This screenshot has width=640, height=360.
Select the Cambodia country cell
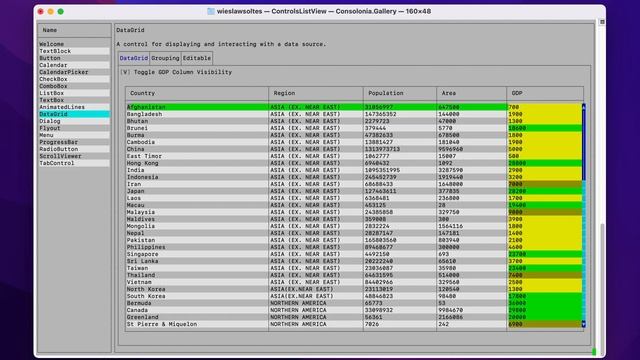point(197,142)
